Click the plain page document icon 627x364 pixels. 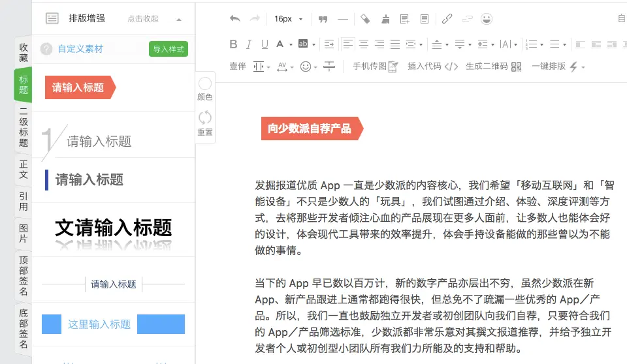(x=425, y=19)
